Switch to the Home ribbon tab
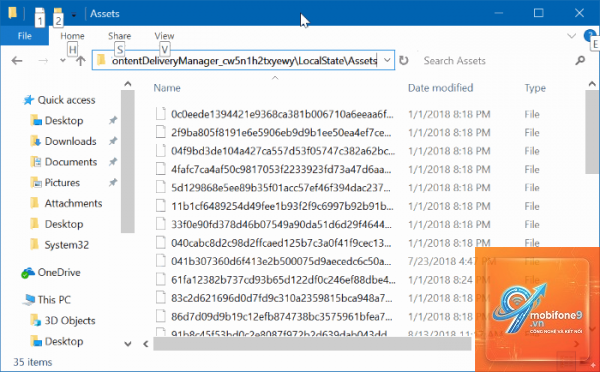Screen dimensions: 600x372 [72, 36]
